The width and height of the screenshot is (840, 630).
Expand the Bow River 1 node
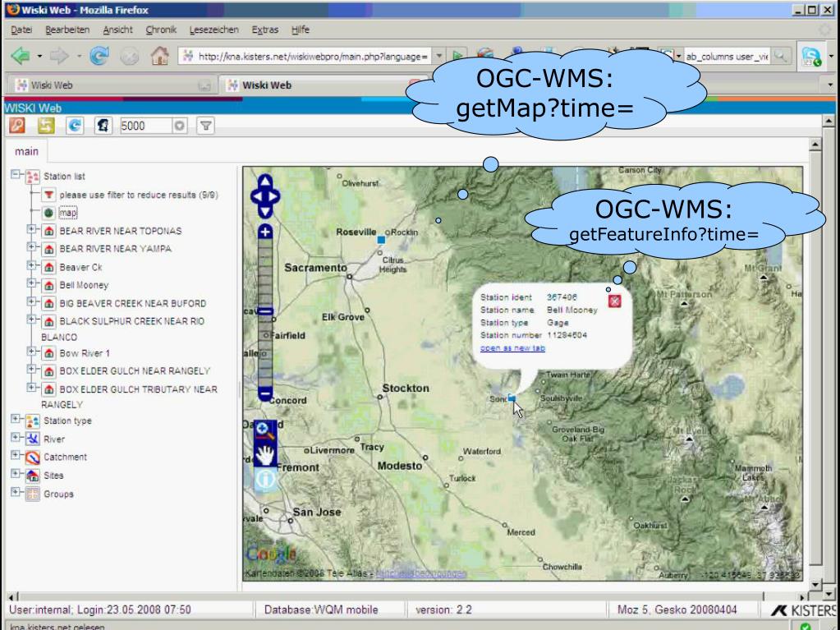click(31, 352)
